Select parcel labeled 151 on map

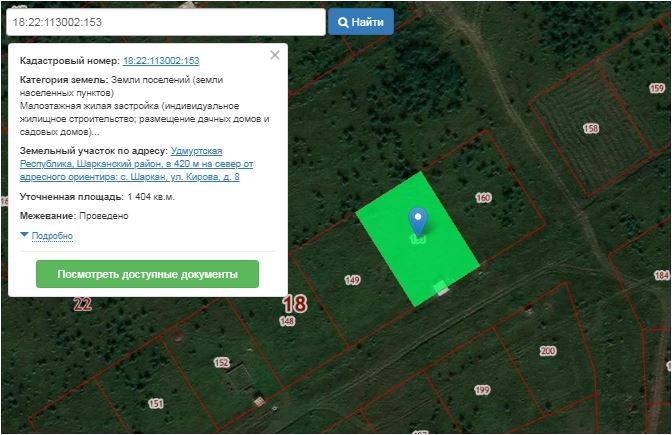[156, 403]
